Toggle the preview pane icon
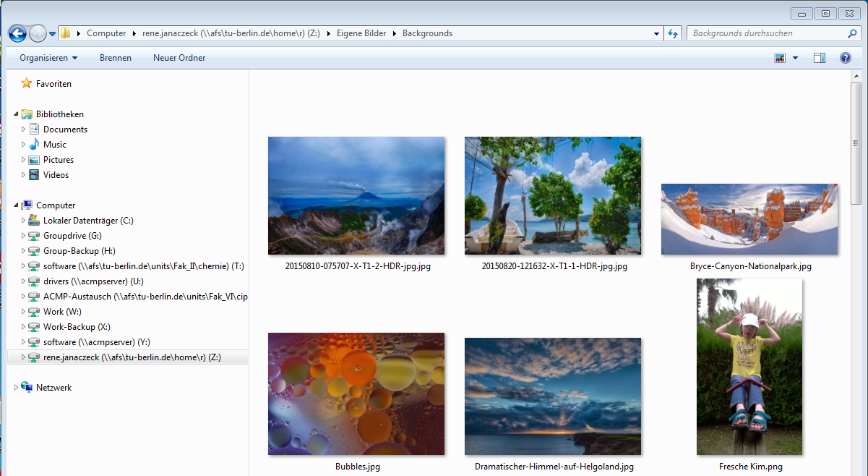 pyautogui.click(x=819, y=58)
